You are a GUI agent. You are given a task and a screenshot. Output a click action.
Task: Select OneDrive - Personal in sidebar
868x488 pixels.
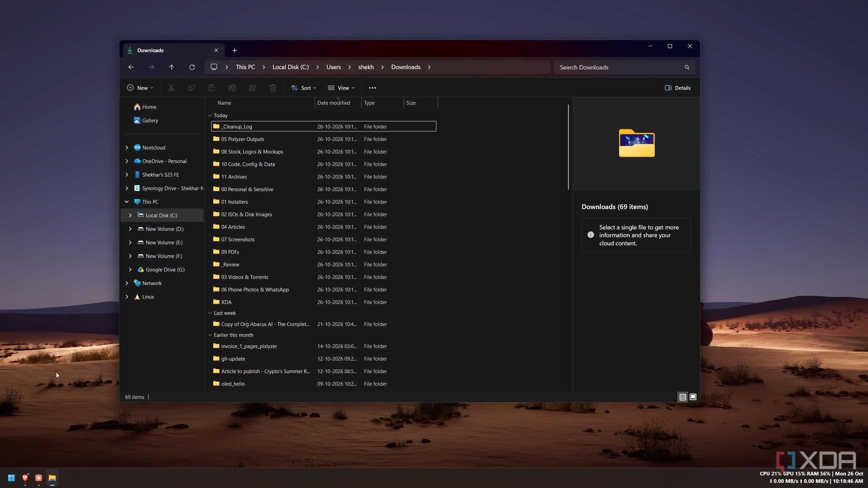pos(160,161)
